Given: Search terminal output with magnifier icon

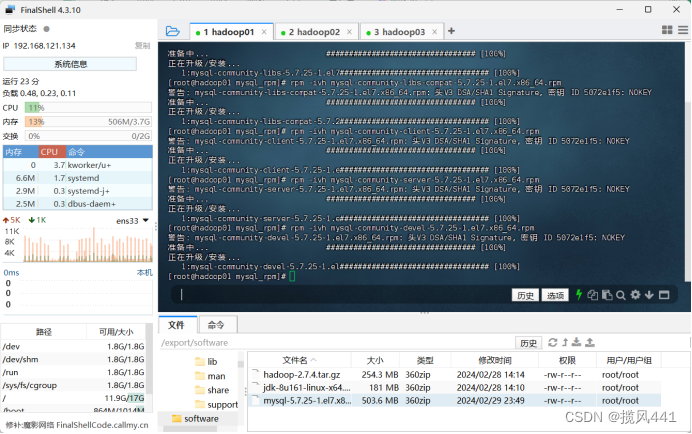Looking at the screenshot, I should 621,295.
